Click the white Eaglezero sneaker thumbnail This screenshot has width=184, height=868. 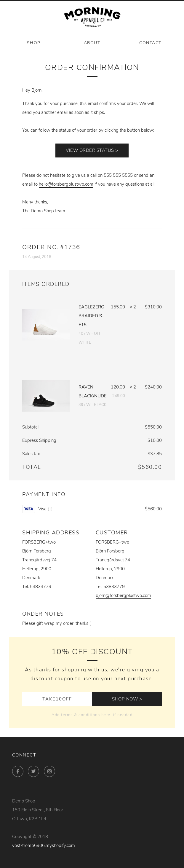[x=46, y=324]
